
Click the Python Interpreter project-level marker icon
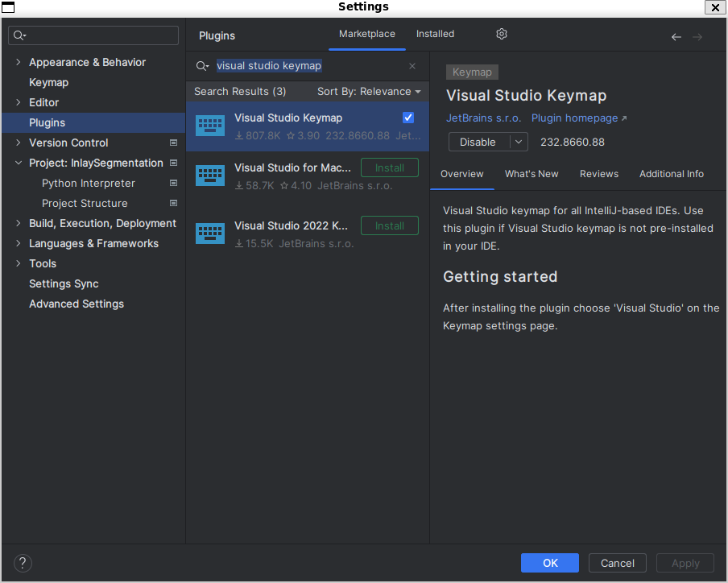coord(174,183)
